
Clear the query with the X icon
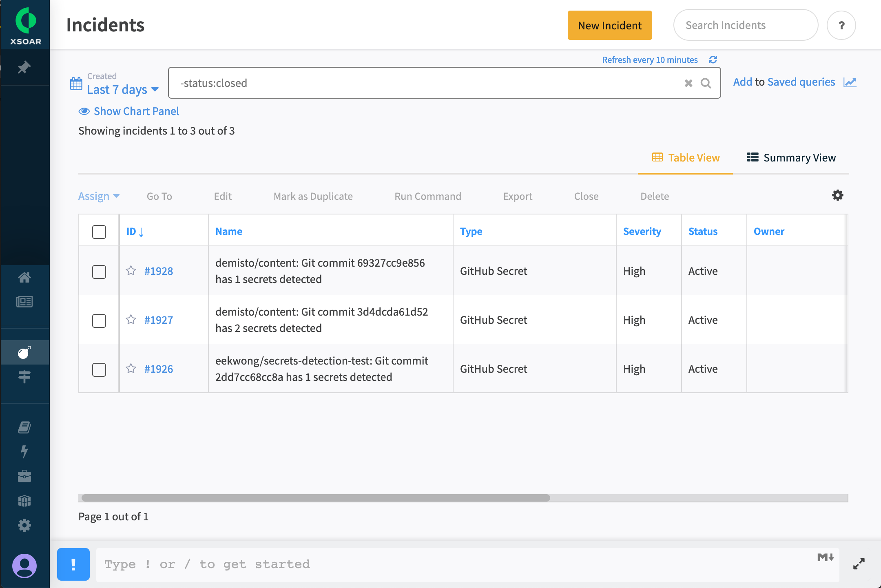(x=688, y=83)
